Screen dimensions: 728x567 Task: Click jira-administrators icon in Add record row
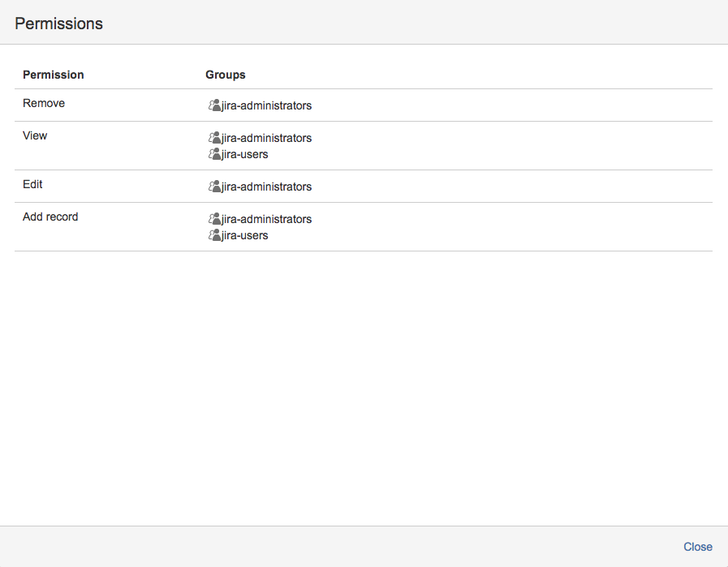[x=215, y=219]
